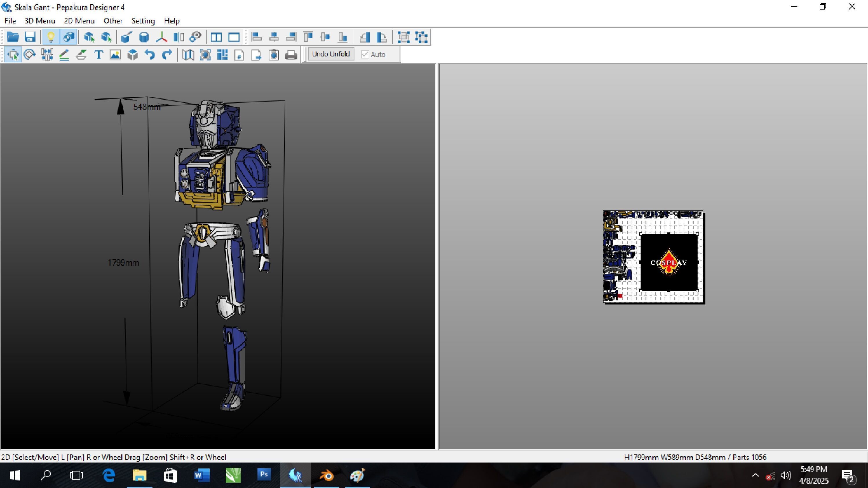Save the project with the floppy disk icon
This screenshot has width=868, height=488.
(x=30, y=37)
